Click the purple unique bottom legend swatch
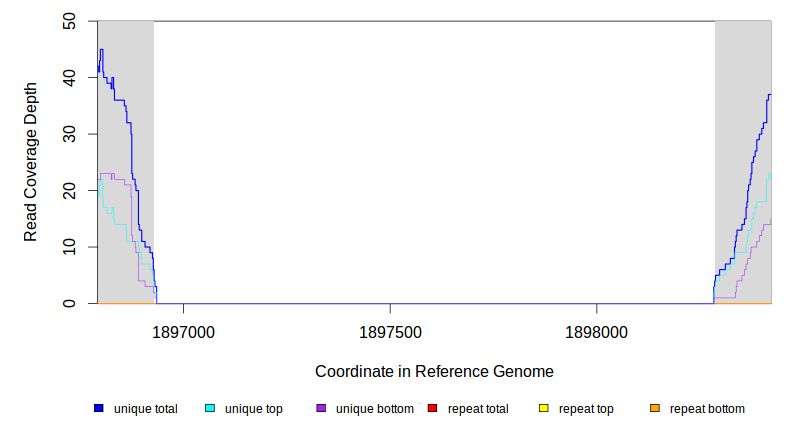The image size is (792, 432). click(321, 408)
